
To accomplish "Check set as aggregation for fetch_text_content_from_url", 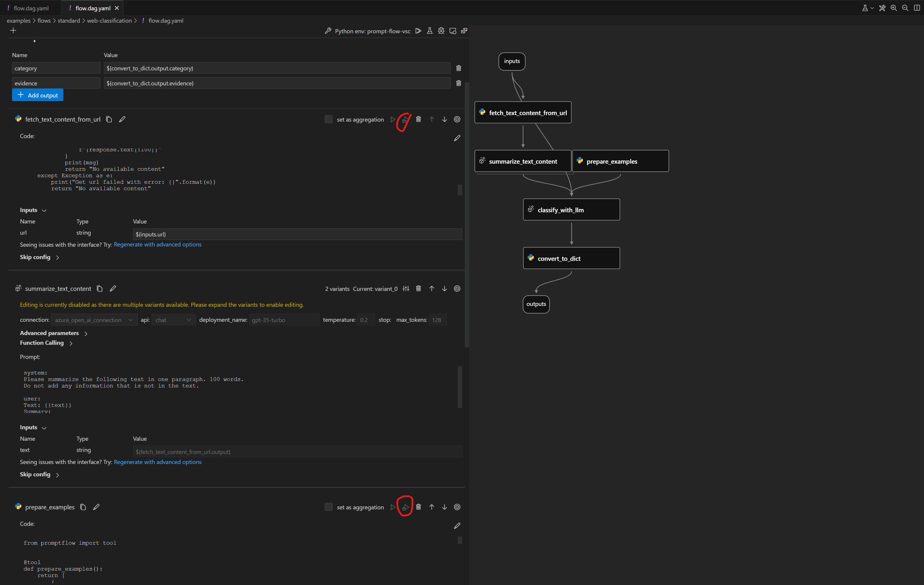I will point(329,119).
